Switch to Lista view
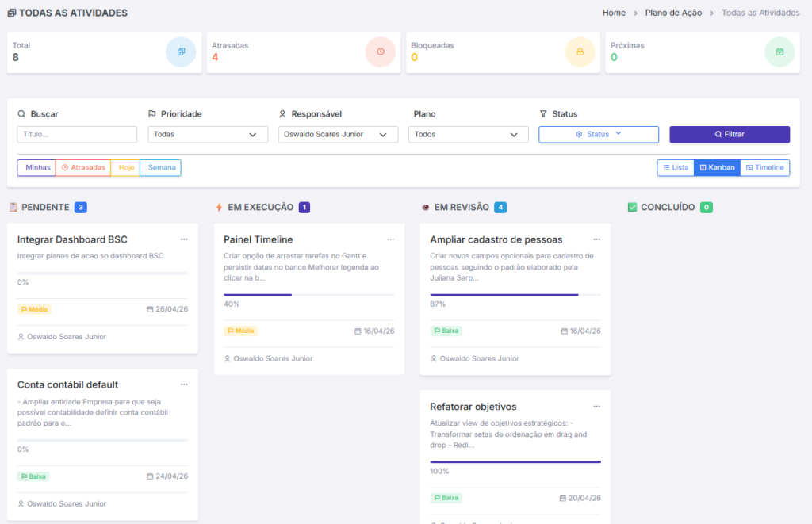The image size is (812, 524). 675,167
